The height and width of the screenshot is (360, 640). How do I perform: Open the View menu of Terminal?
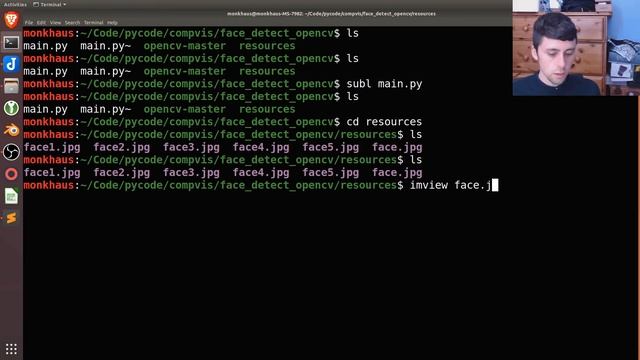pyautogui.click(x=55, y=22)
